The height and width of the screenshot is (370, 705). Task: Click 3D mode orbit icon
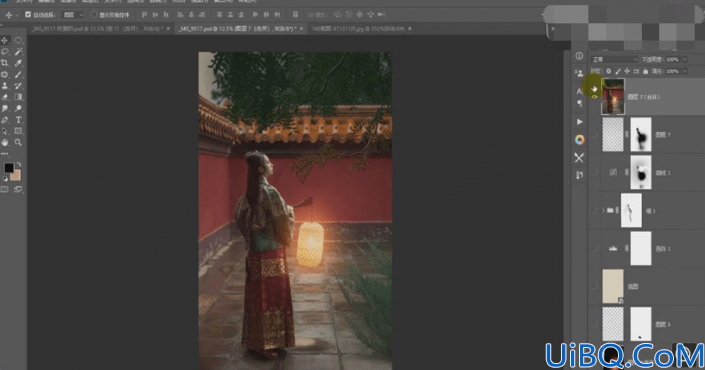338,14
